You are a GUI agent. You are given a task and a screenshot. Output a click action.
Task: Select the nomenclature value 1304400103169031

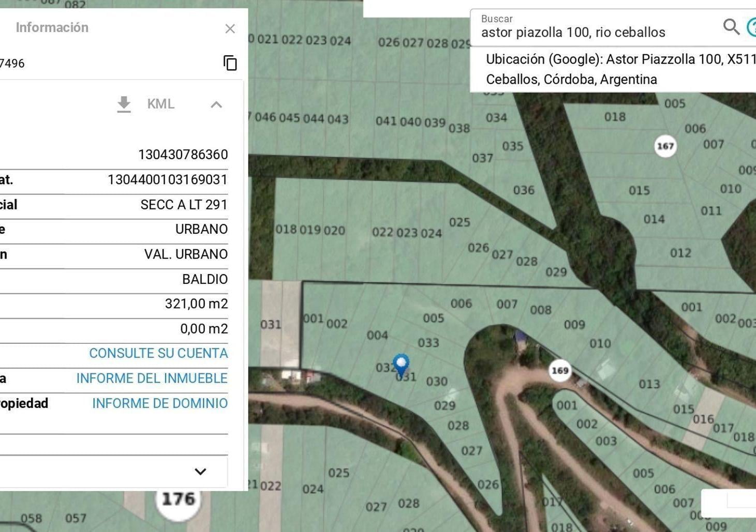(x=168, y=179)
